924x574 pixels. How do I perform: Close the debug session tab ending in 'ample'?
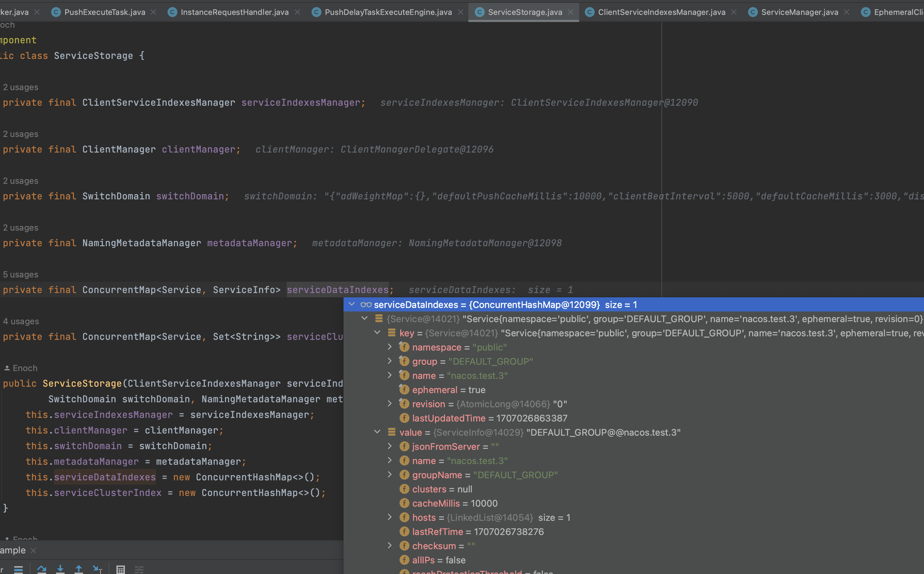pos(33,550)
